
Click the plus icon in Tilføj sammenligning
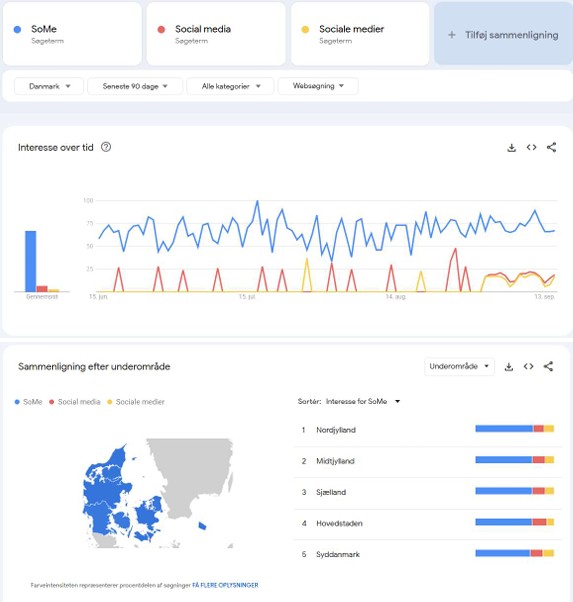coord(452,35)
